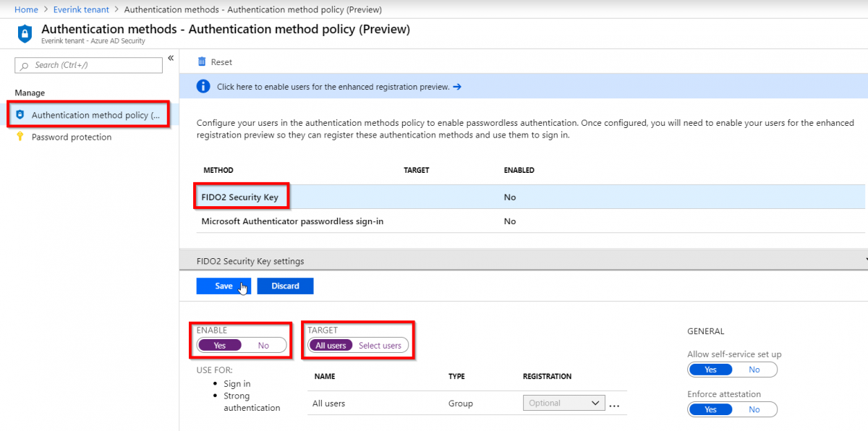868x431 pixels.
Task: Select Microsoft Authenticator passwordless sign-in row
Action: point(532,221)
